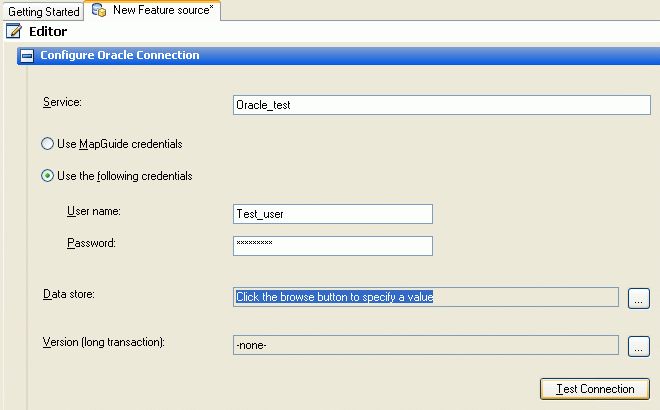The image size is (660, 410).
Task: Click the Version (long transaction) label
Action: point(104,342)
